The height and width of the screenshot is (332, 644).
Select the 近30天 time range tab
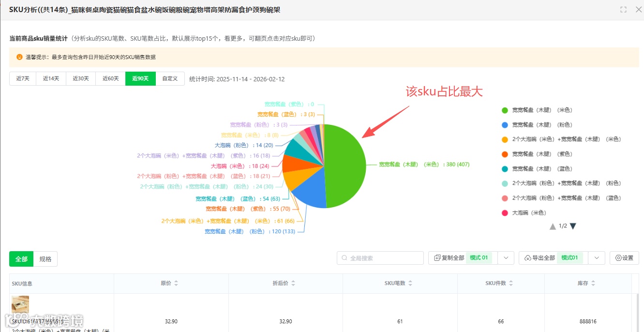[x=81, y=78]
